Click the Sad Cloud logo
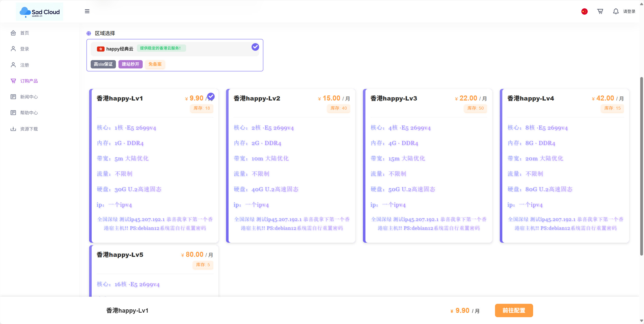This screenshot has width=644, height=324. click(x=40, y=12)
